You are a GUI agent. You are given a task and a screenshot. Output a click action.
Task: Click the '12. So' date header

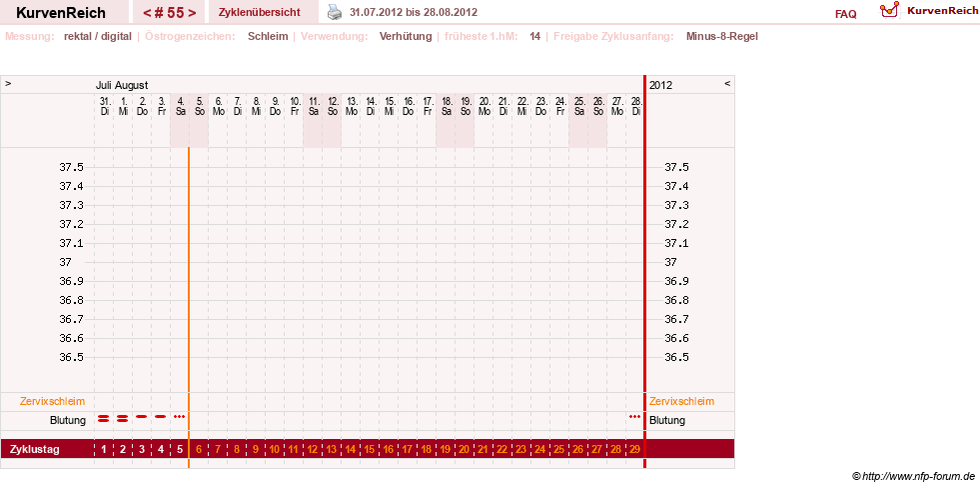pyautogui.click(x=332, y=106)
